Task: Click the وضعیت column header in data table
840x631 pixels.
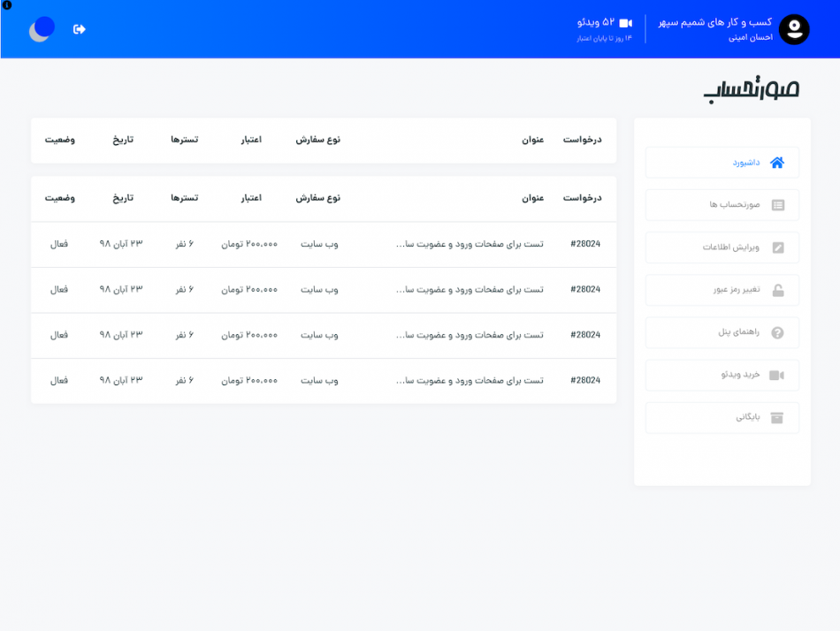Action: (59, 198)
